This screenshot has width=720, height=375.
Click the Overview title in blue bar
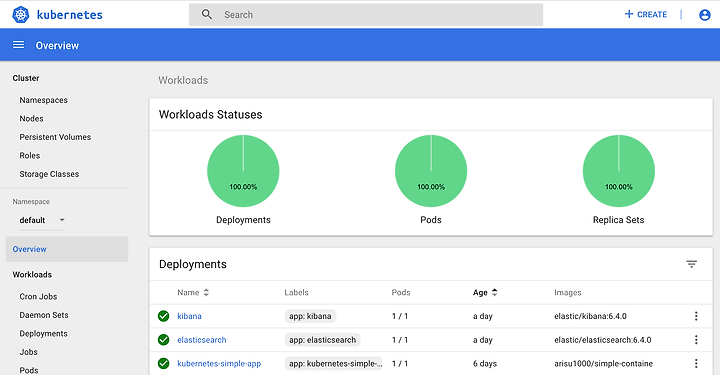click(x=57, y=45)
